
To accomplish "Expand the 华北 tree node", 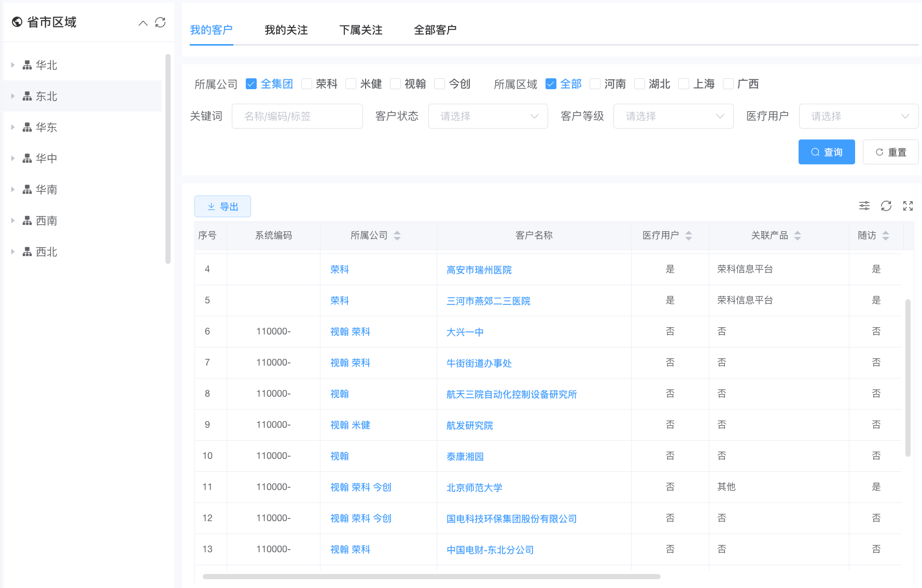I will coord(13,65).
